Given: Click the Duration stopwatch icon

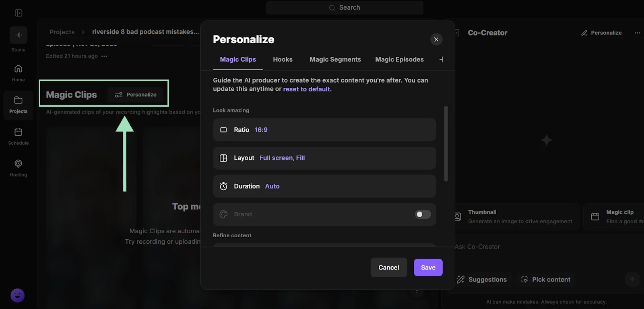Looking at the screenshot, I should tap(223, 186).
